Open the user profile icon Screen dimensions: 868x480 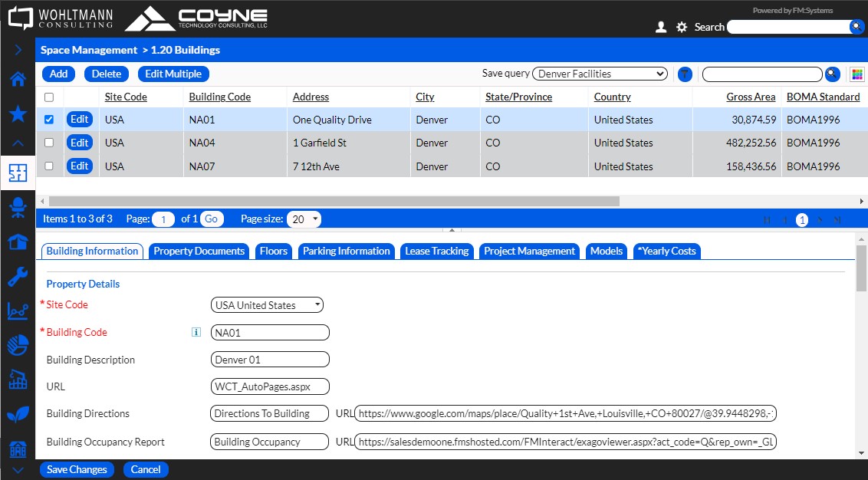point(661,27)
